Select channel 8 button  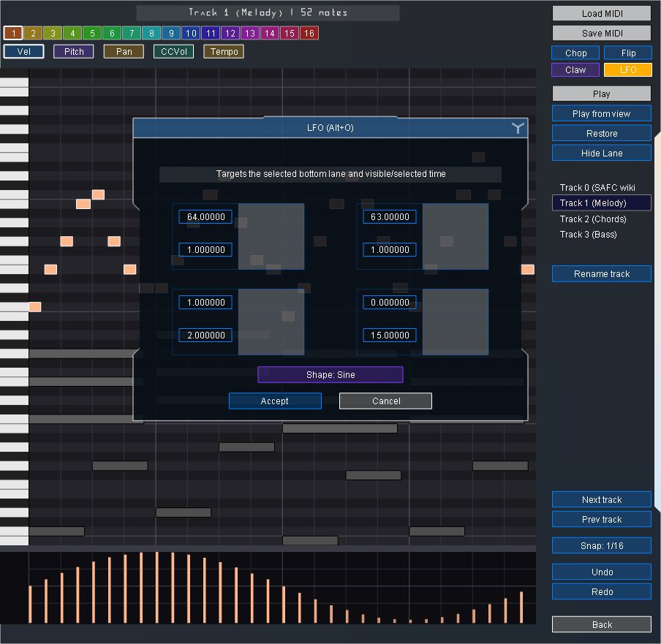tap(152, 33)
